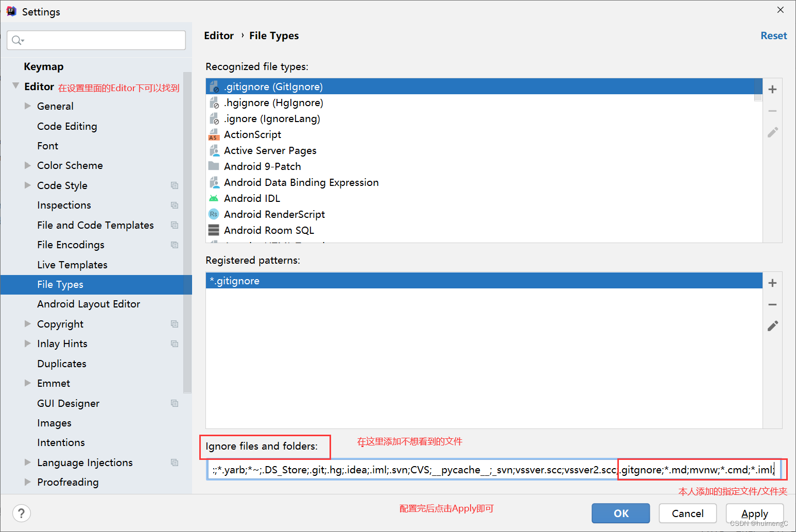Image resolution: width=796 pixels, height=532 pixels.
Task: Remove the selected recognized file type
Action: pyautogui.click(x=772, y=111)
